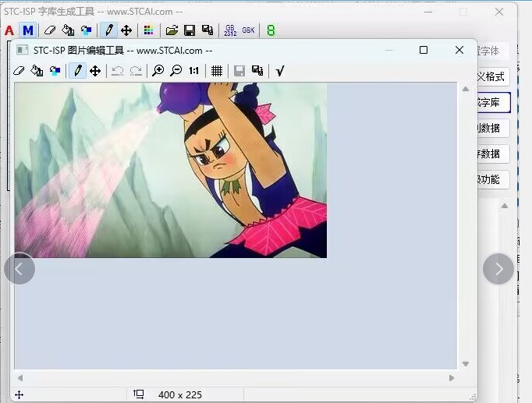Click the open folder icon in font tool
532x403 pixels.
172,30
